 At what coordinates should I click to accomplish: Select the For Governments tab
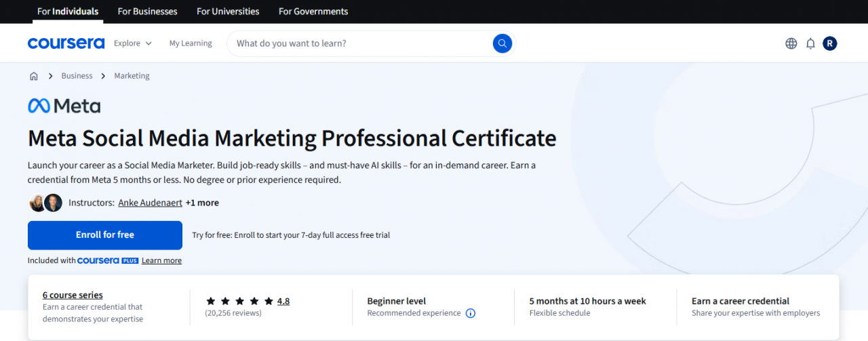313,12
